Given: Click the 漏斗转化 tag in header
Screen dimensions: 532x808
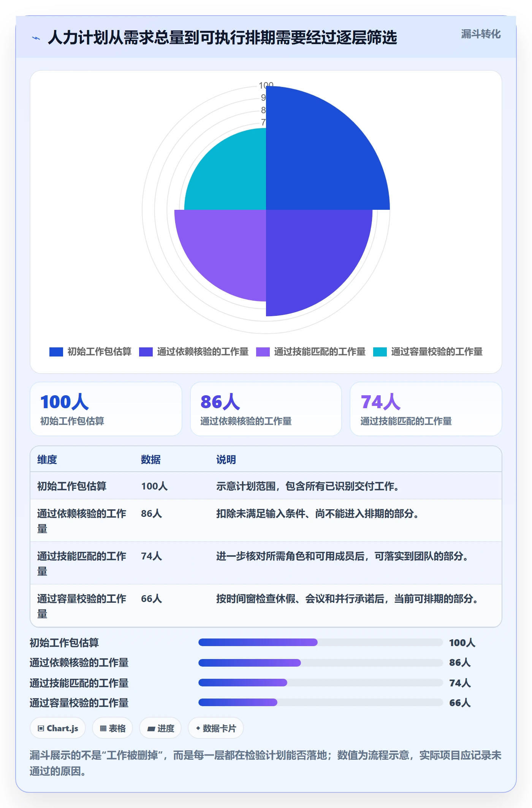Looking at the screenshot, I should (x=481, y=34).
